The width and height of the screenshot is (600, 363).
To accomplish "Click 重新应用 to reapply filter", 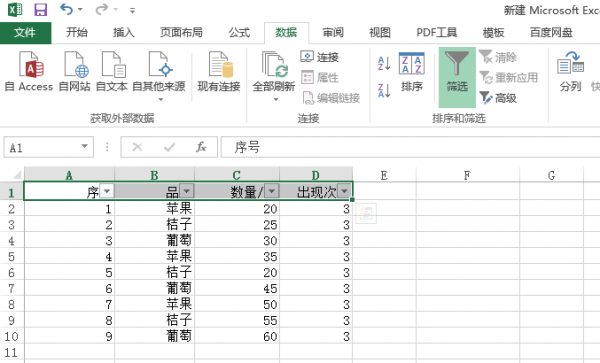I will click(x=509, y=78).
